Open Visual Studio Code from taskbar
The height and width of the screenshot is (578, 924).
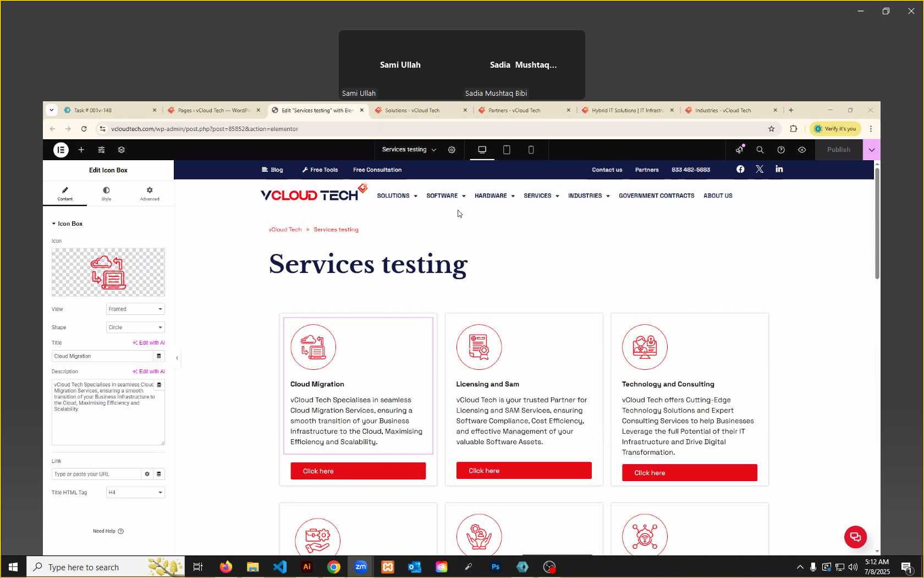[x=279, y=567]
